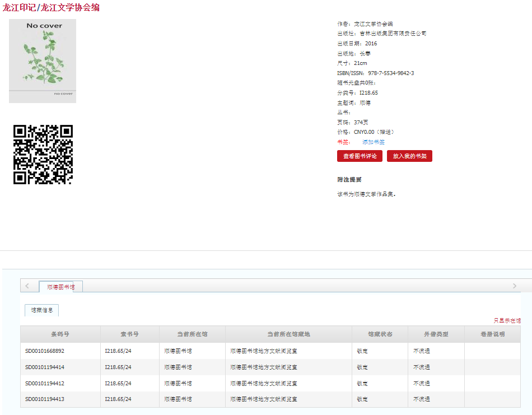Click the 添加书签 link
This screenshot has width=532, height=415.
tap(373, 142)
